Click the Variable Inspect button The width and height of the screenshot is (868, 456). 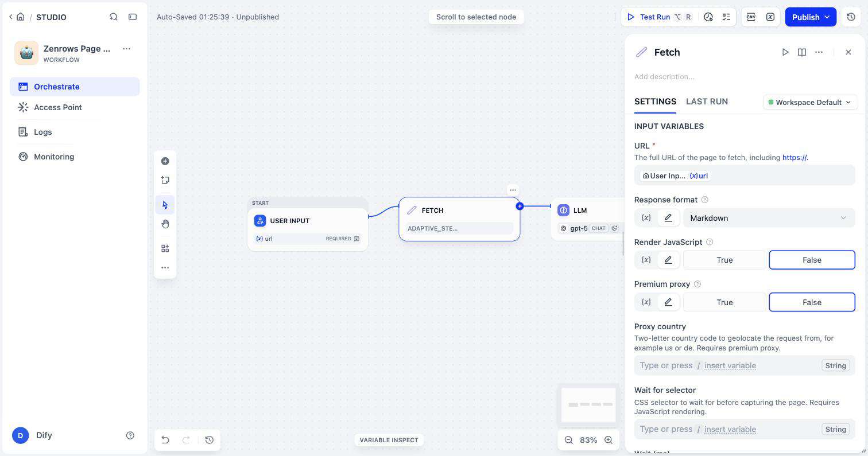(x=389, y=440)
